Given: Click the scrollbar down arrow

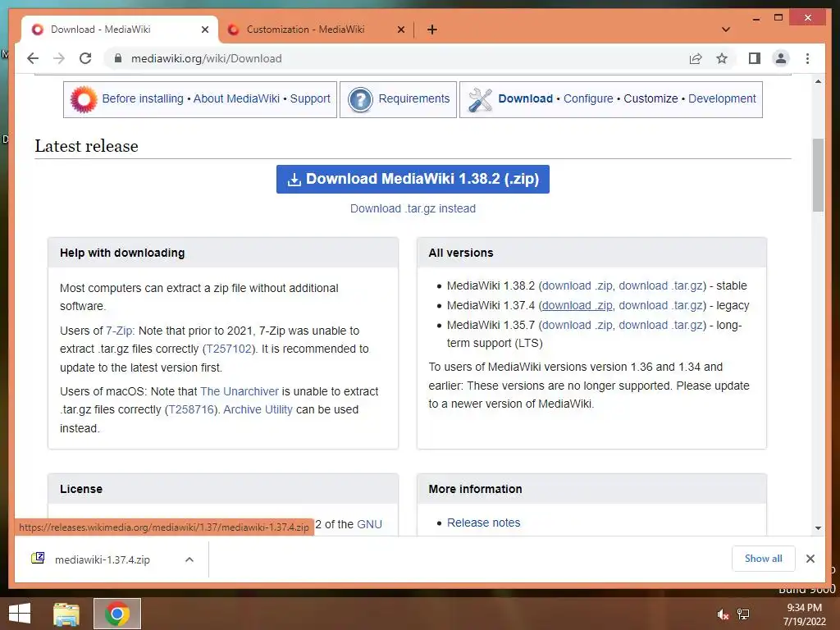Looking at the screenshot, I should [x=818, y=528].
